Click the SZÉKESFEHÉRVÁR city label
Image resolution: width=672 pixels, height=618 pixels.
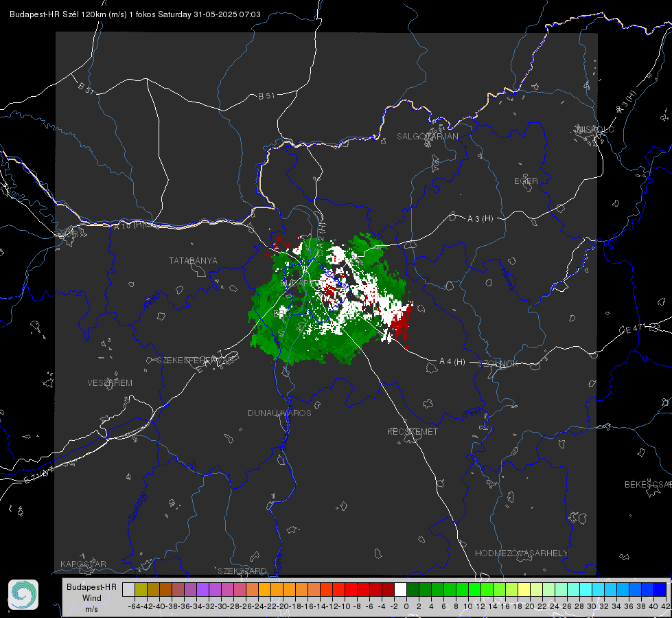195,360
